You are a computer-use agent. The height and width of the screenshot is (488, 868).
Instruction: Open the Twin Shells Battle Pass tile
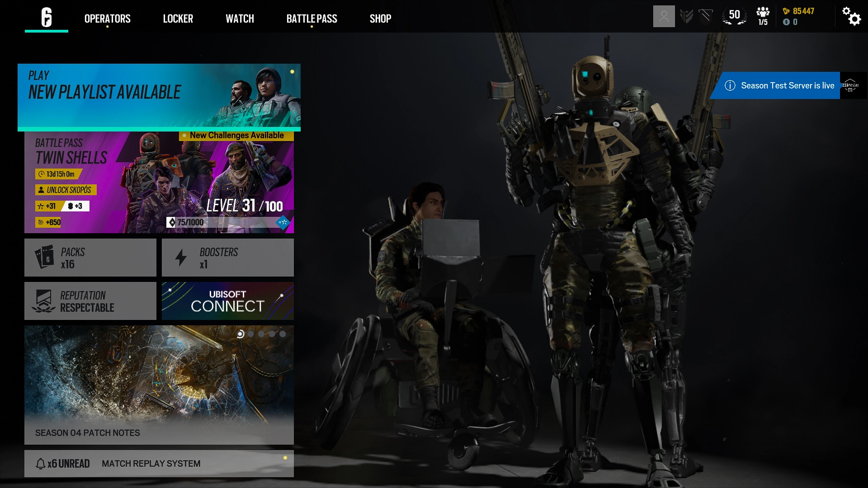[x=159, y=183]
